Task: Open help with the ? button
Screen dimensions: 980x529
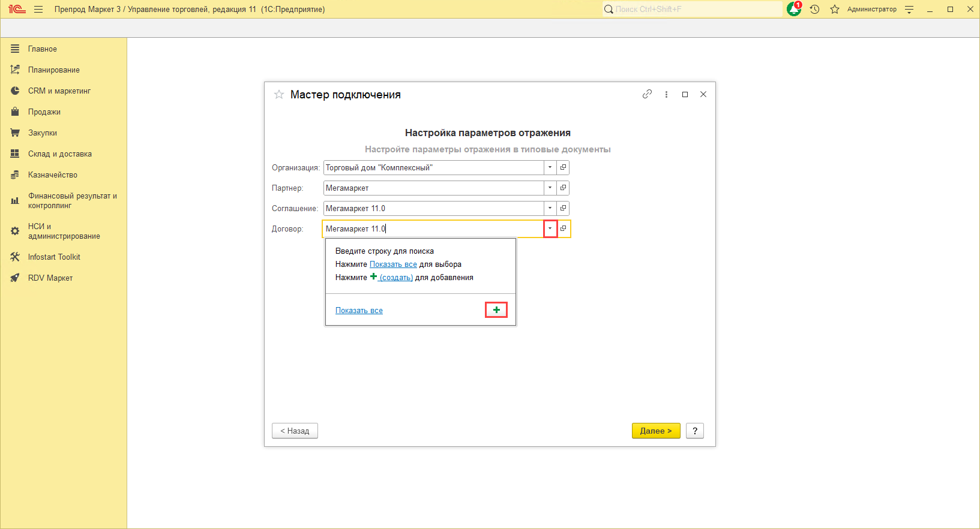Action: (695, 431)
